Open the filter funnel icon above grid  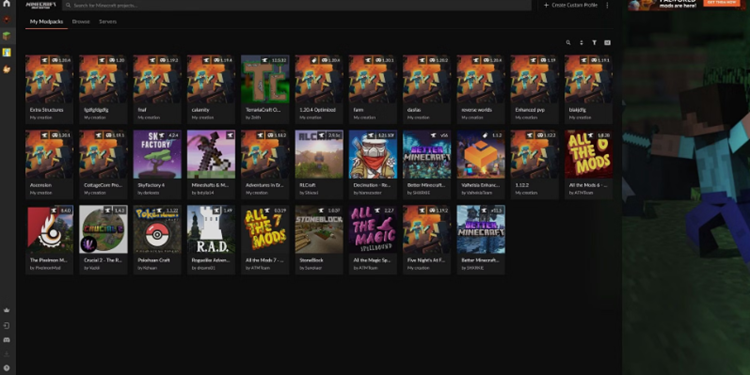595,43
